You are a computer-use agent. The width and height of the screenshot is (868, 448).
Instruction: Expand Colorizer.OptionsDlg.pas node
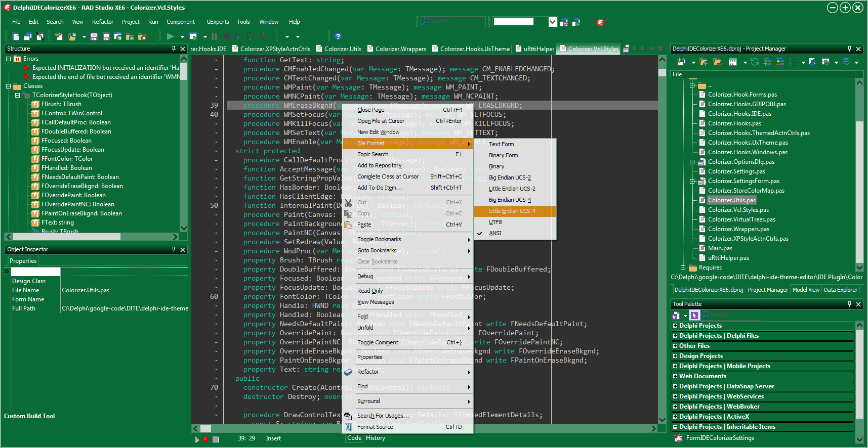tap(692, 162)
